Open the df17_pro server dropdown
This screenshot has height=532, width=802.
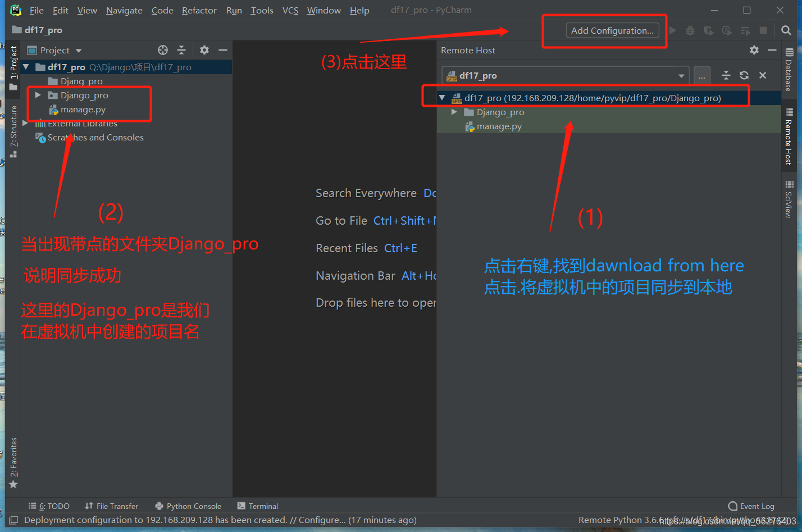click(x=566, y=75)
